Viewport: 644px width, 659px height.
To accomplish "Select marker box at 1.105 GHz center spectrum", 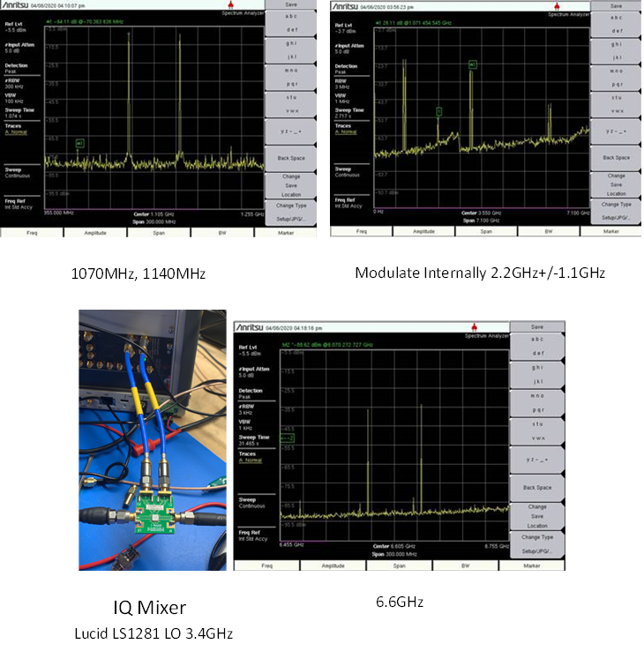I will click(x=79, y=143).
